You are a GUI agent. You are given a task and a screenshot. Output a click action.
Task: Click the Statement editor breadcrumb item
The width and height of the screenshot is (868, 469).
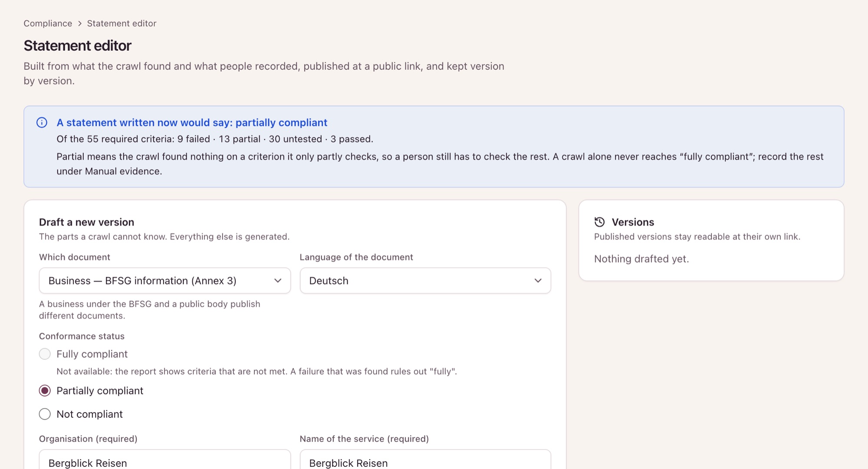(122, 23)
